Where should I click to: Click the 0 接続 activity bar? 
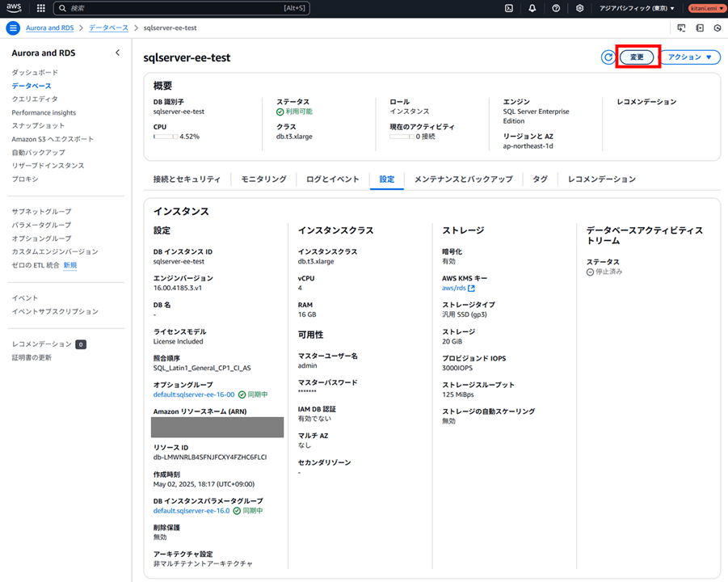(402, 137)
